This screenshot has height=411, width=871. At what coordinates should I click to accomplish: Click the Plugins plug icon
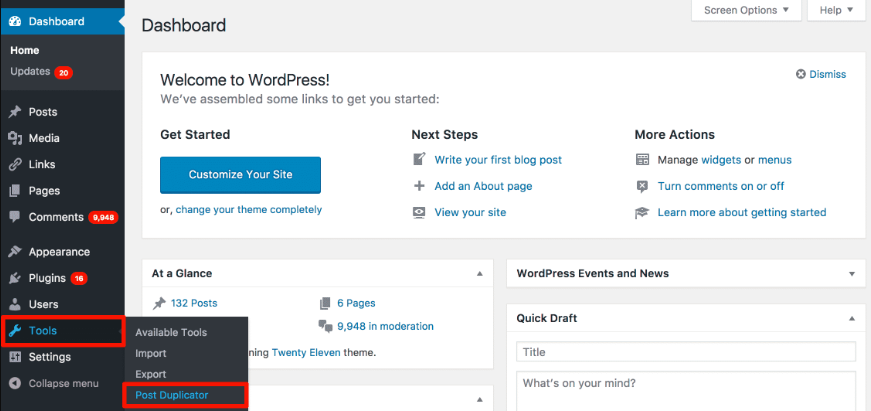click(15, 278)
